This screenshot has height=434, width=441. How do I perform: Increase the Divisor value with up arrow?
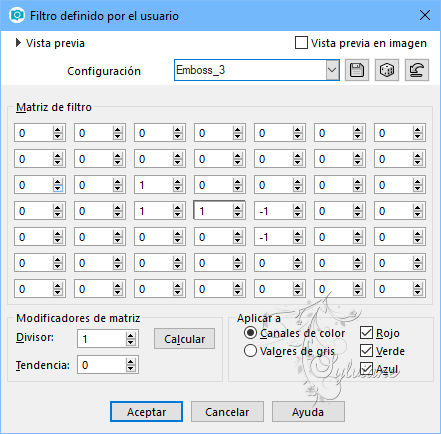click(131, 336)
